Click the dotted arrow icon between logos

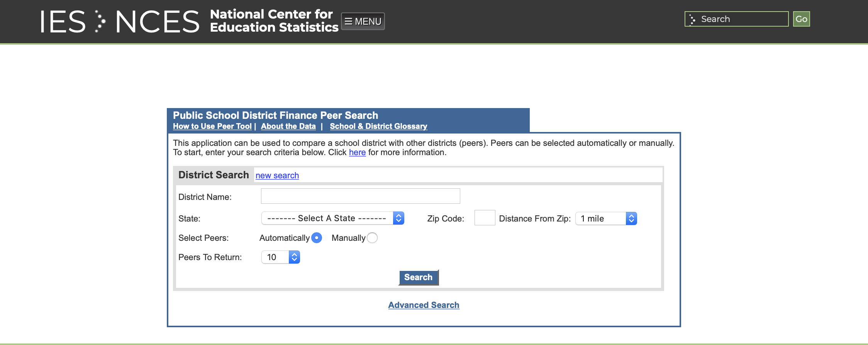(100, 21)
